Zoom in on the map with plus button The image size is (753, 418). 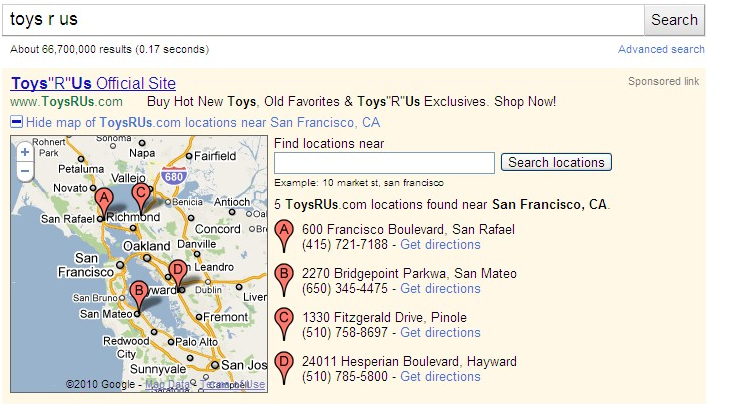[25, 152]
